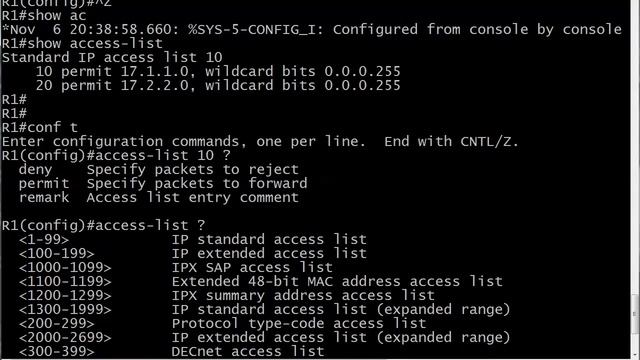
Task: Click the 'access-list 10 ?' command line
Action: (x=116, y=156)
